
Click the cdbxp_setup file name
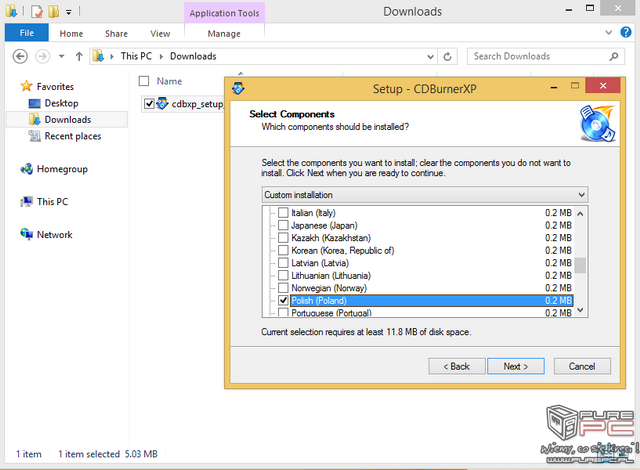tap(198, 104)
